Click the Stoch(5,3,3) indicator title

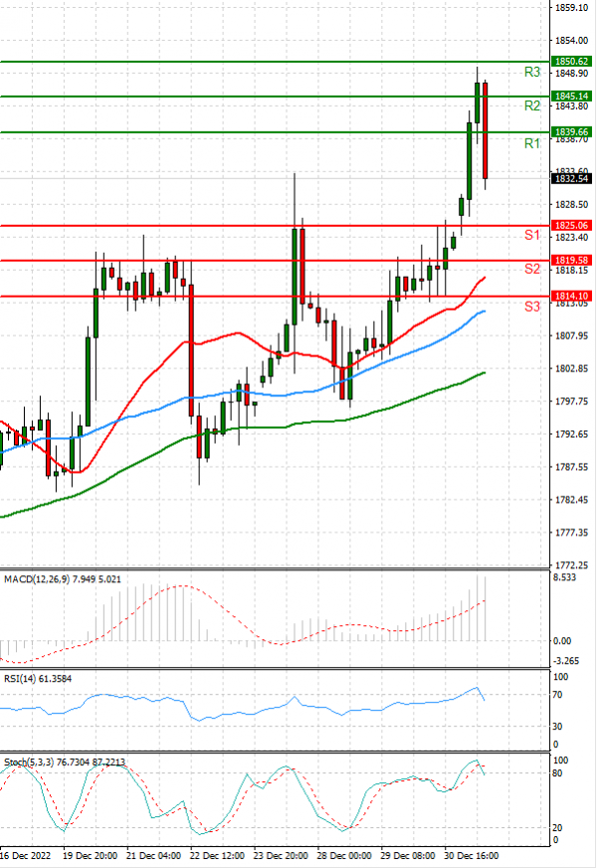click(65, 762)
